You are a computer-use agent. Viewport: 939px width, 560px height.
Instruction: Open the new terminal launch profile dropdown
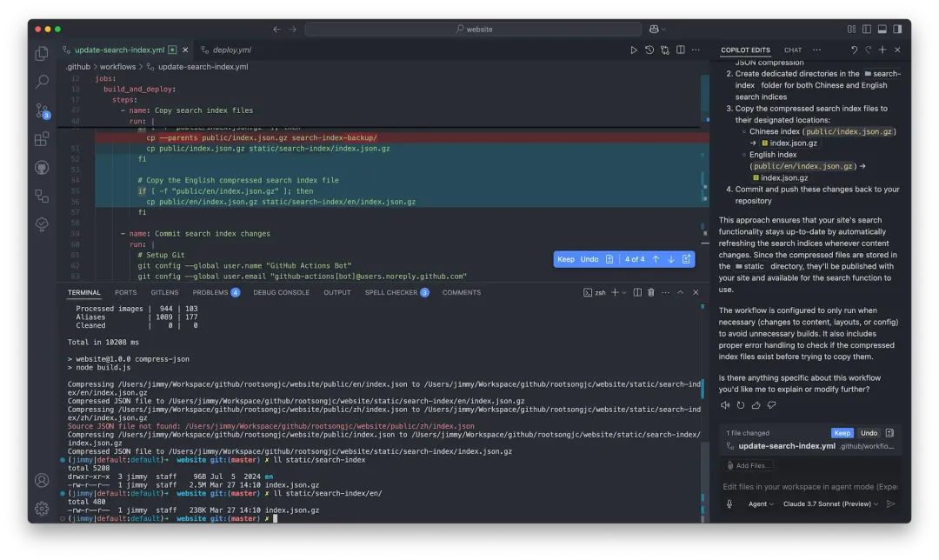click(624, 293)
